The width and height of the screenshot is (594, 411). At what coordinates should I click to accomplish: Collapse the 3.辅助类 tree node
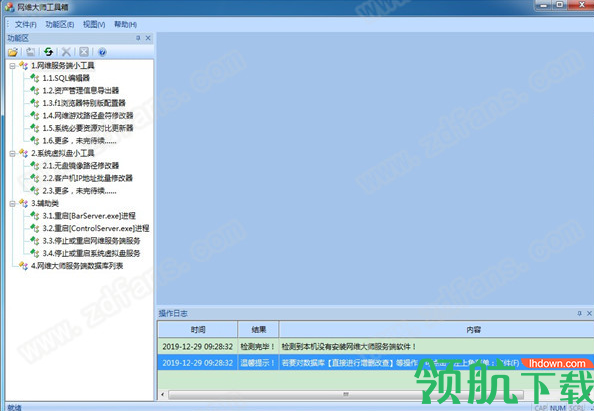[x=12, y=203]
